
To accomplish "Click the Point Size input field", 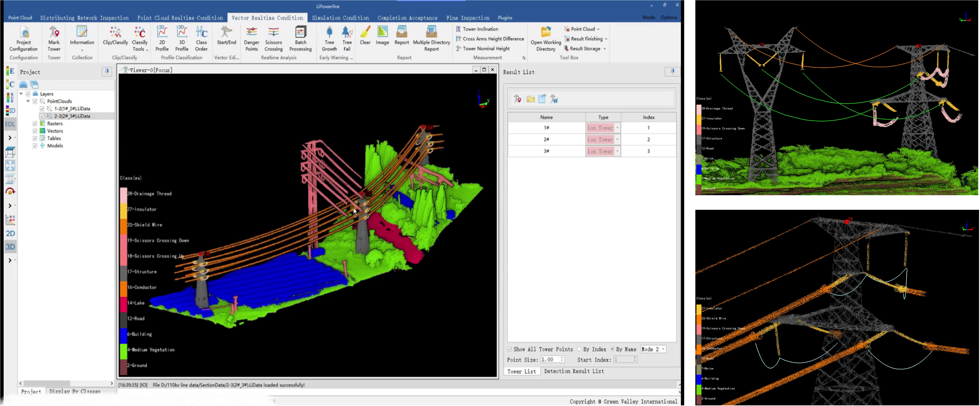I will tap(550, 360).
